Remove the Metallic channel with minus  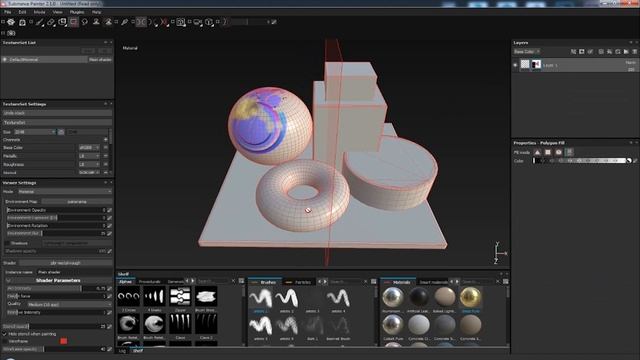[106, 156]
